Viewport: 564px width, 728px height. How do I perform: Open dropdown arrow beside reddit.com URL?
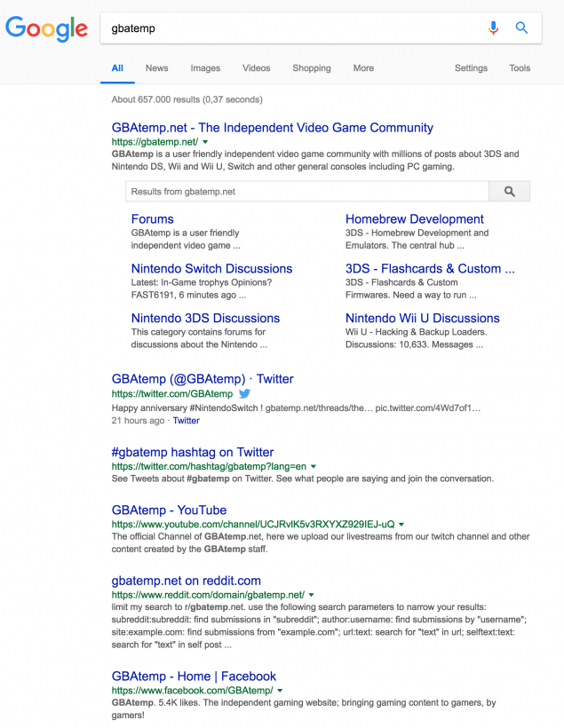pyautogui.click(x=312, y=595)
